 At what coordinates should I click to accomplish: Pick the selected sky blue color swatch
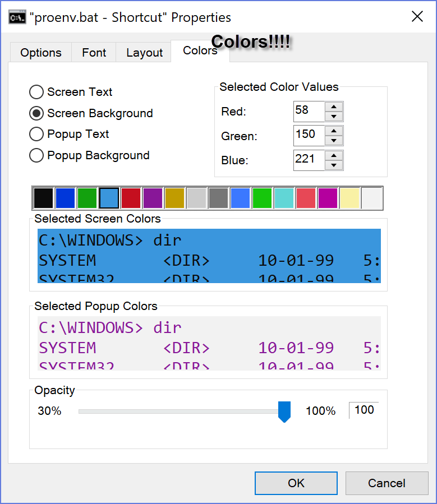coord(109,198)
